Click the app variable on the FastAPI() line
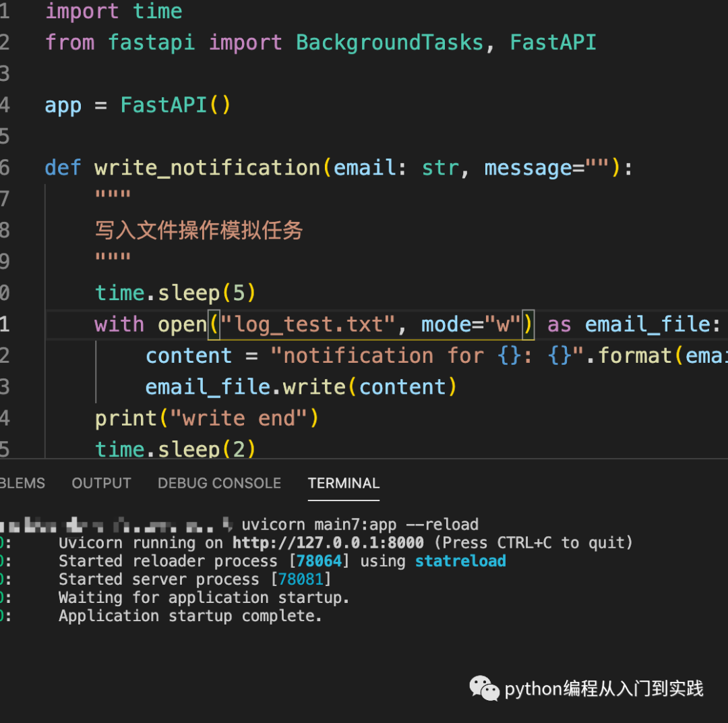The image size is (728, 723). pos(63,105)
